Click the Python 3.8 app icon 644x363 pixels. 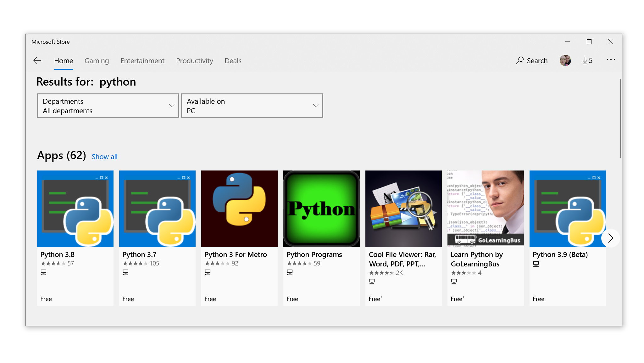(x=75, y=209)
